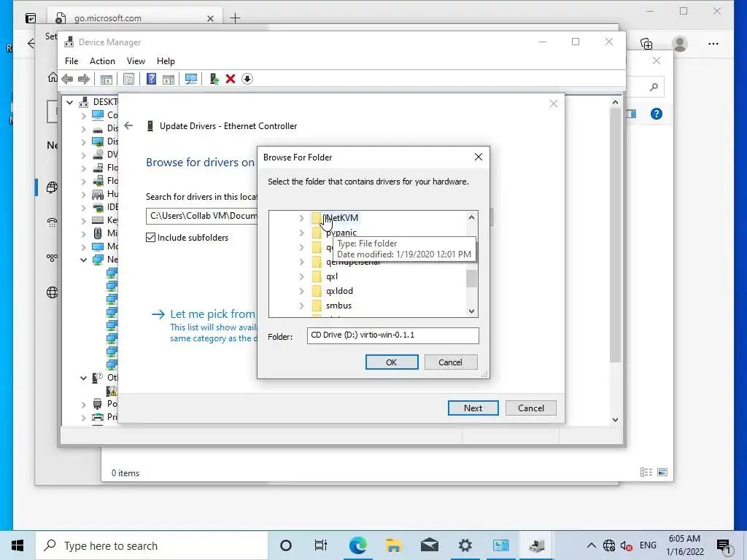Select the pvpanic folder in the tree

(x=341, y=233)
